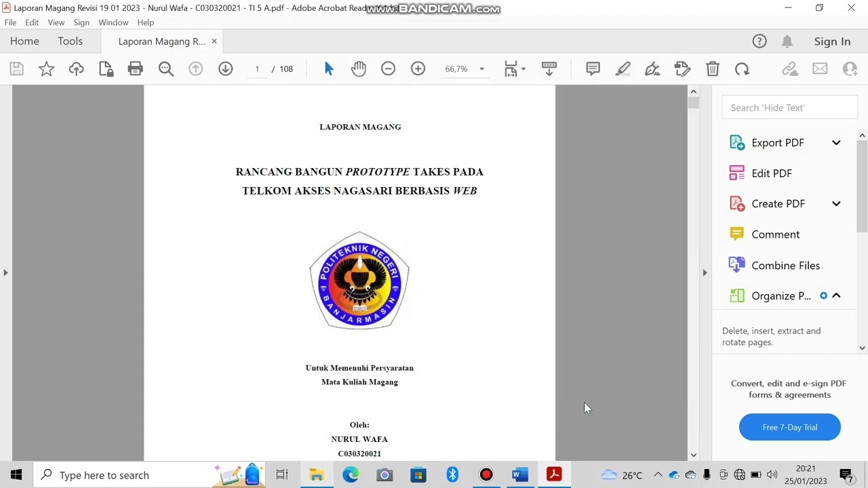
Task: Open the View menu
Action: (x=56, y=22)
